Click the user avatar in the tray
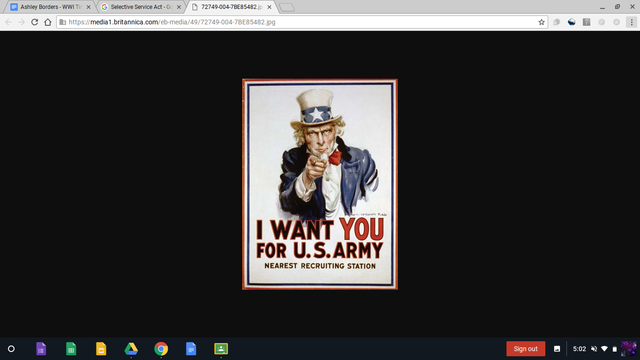640x360 pixels. point(629,349)
